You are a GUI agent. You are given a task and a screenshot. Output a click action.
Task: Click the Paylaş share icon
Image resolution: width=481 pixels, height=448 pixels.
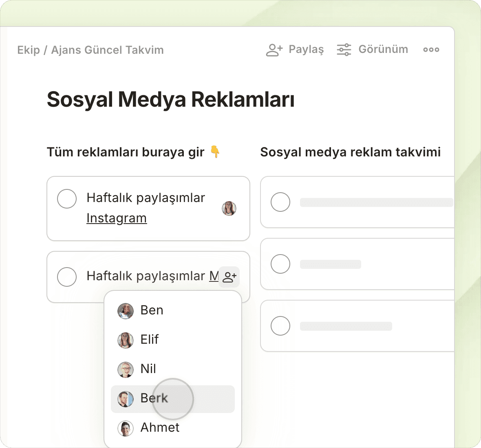[274, 50]
